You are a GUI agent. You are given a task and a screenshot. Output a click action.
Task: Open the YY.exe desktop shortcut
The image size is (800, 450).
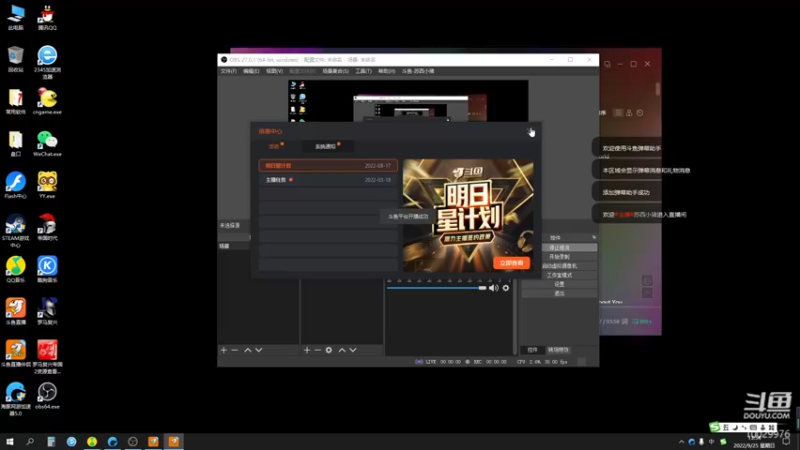pyautogui.click(x=47, y=185)
